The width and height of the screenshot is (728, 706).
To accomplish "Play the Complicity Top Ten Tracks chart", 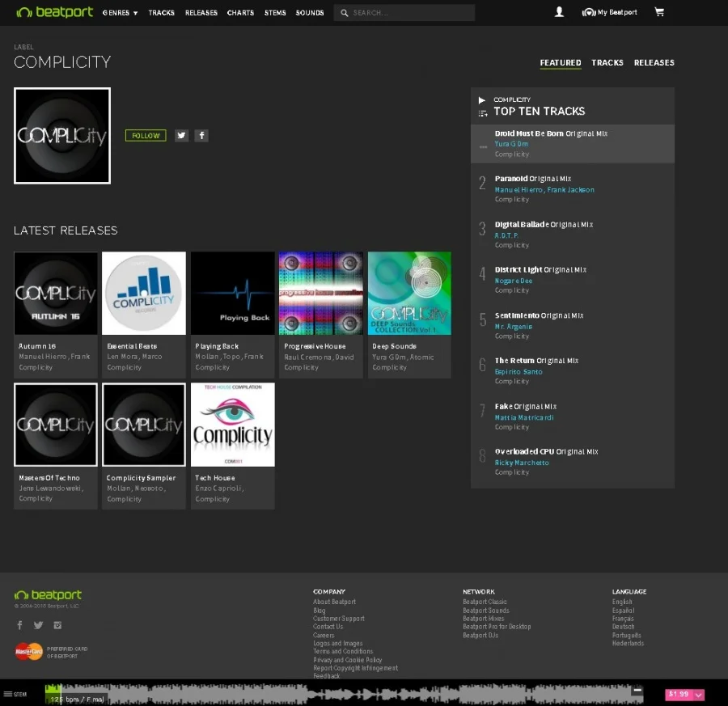I will [x=482, y=100].
